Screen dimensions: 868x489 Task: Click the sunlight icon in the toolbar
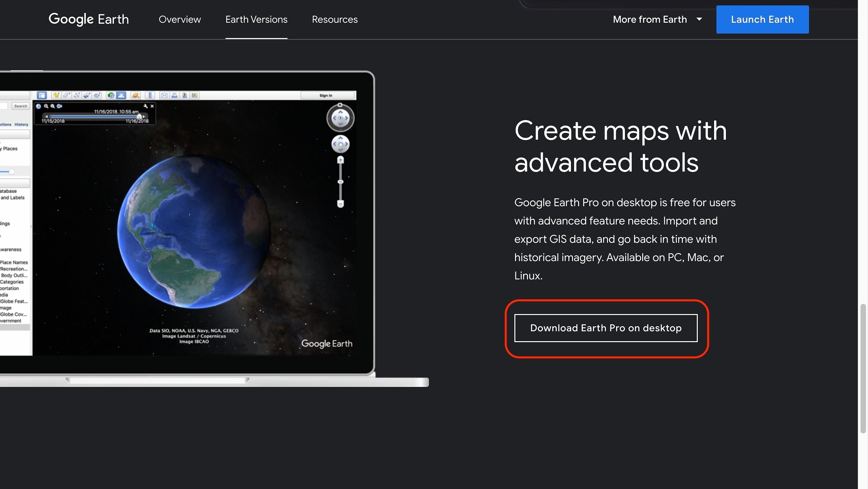point(121,95)
